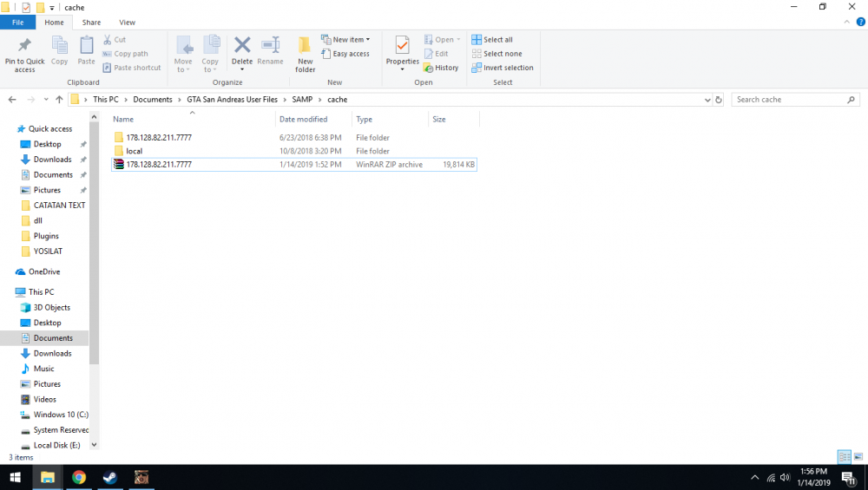Go back to previous folder
Screen dimensions: 868x490
(12, 100)
